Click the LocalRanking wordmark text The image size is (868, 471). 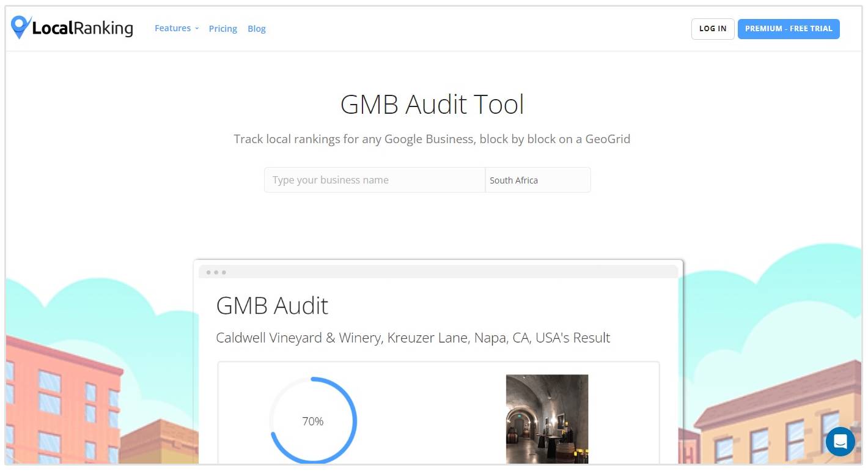(x=82, y=28)
